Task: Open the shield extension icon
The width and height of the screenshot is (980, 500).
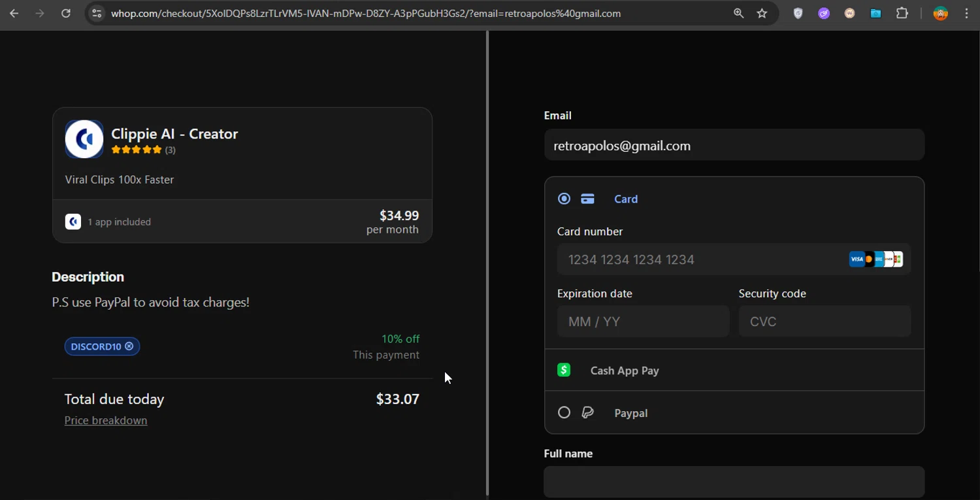Action: (x=798, y=13)
